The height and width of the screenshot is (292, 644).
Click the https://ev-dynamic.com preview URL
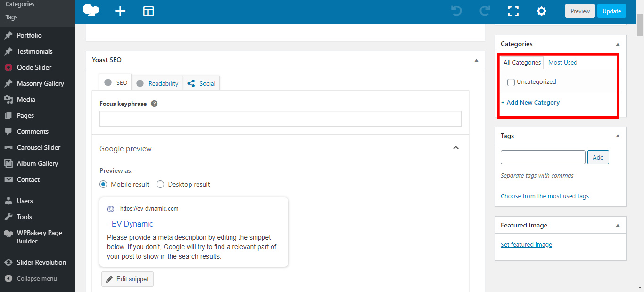click(149, 209)
